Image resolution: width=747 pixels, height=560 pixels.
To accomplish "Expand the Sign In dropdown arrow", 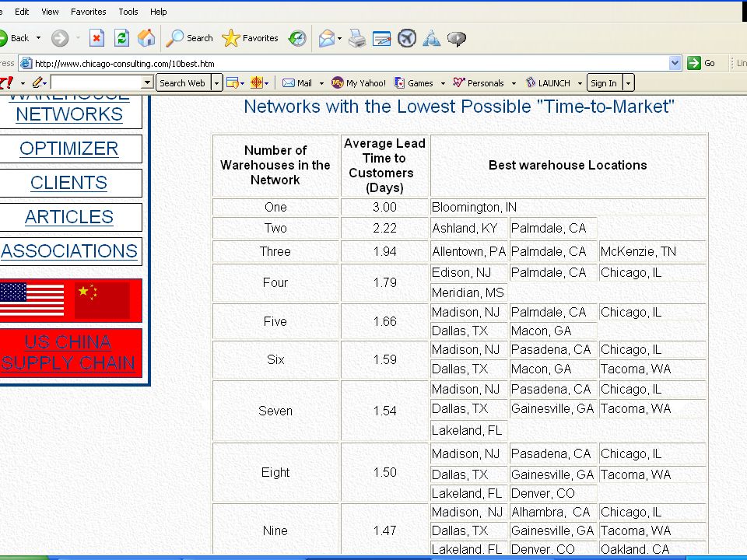I will tap(629, 83).
